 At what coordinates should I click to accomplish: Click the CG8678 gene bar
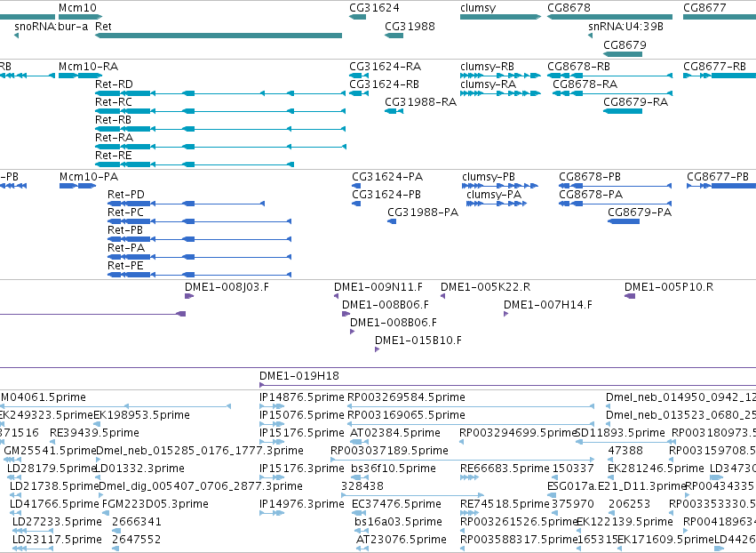[x=610, y=17]
